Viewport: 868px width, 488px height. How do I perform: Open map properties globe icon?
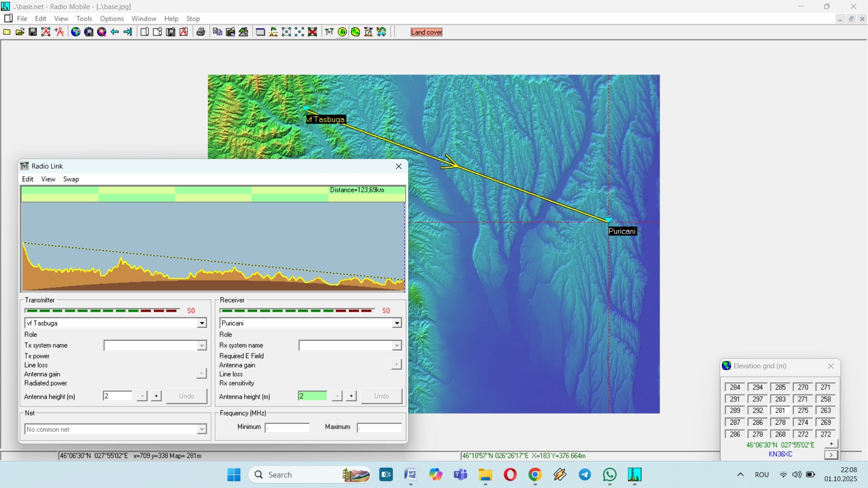(75, 32)
